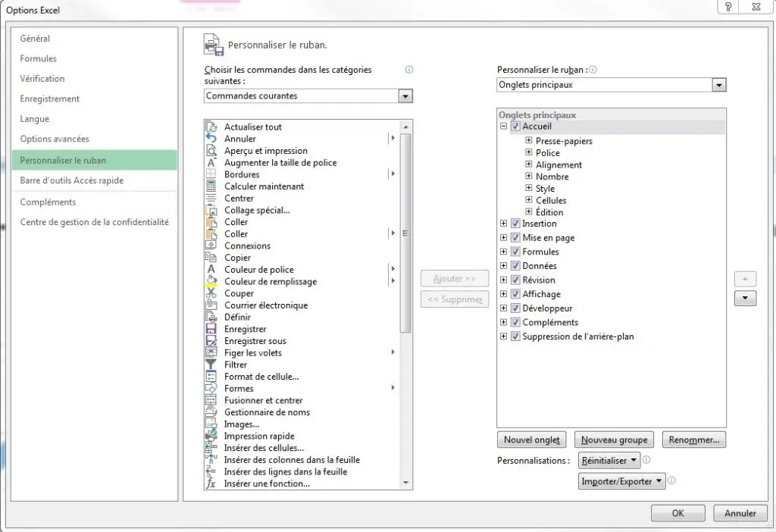The height and width of the screenshot is (532, 776).
Task: Toggle the Mise en page checkbox
Action: coord(515,237)
